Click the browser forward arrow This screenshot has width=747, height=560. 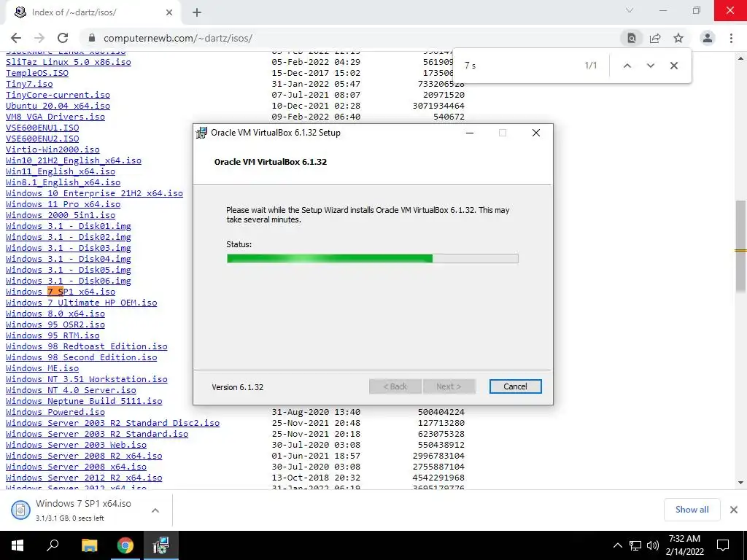click(39, 38)
